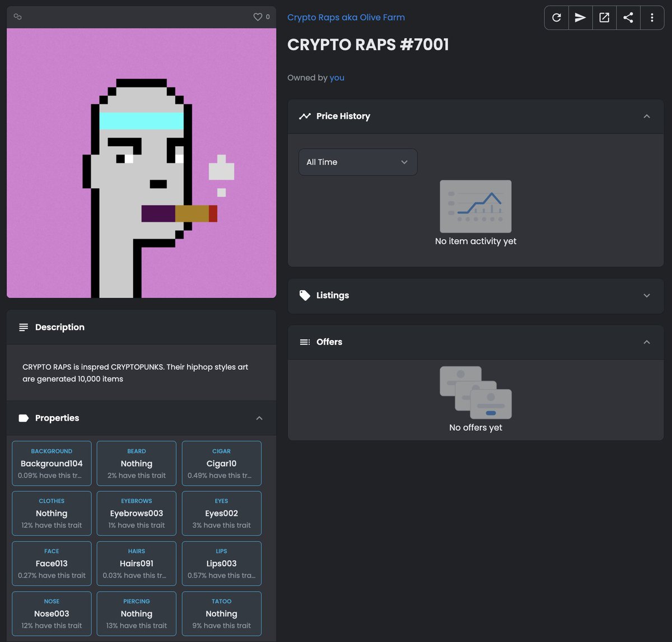672x642 pixels.
Task: Click the Description lines icon
Action: pos(24,327)
